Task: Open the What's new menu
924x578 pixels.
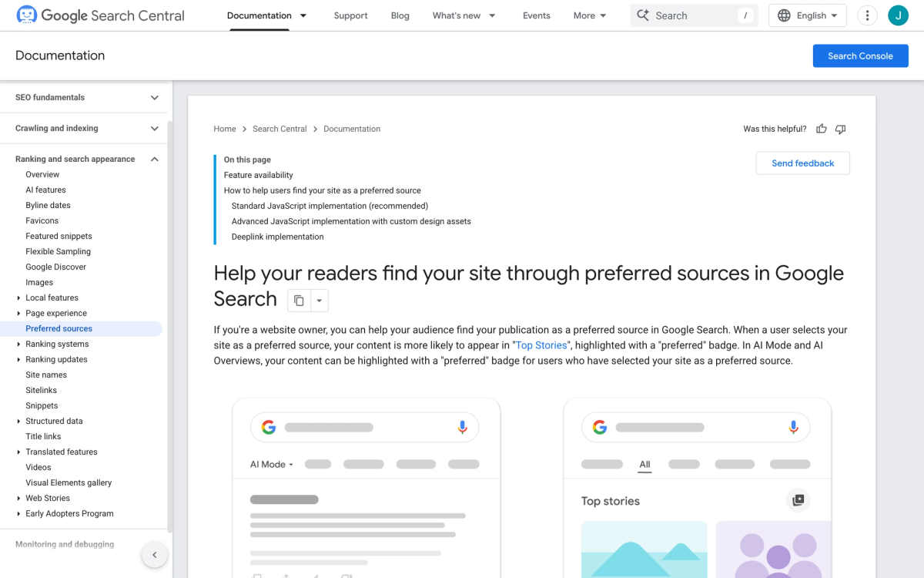Action: pos(464,15)
